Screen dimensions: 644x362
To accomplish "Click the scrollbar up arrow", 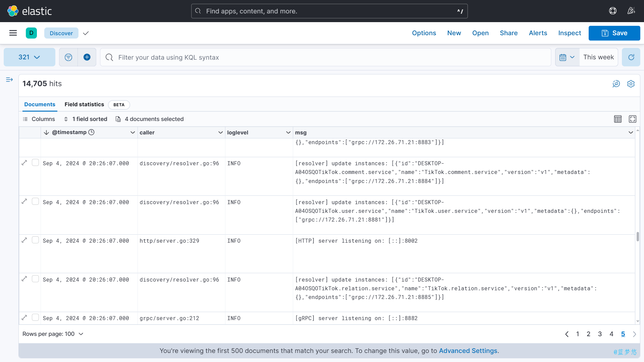I will click(x=638, y=130).
